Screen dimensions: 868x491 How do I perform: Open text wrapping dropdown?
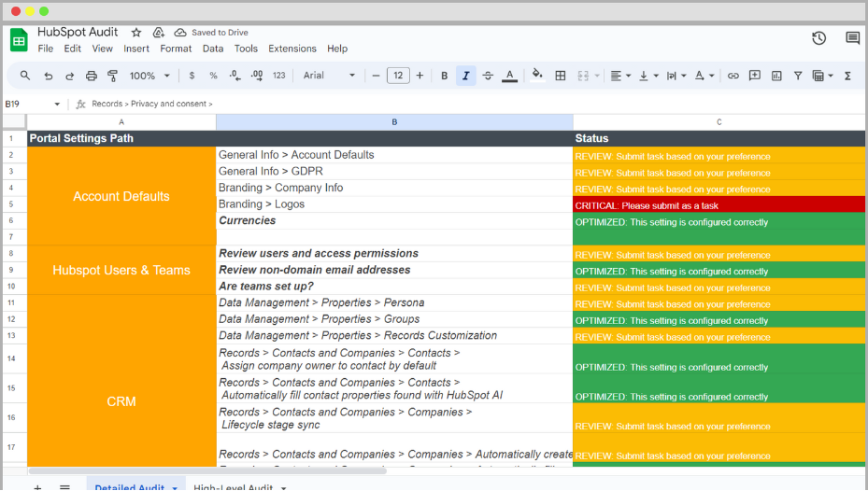[676, 76]
